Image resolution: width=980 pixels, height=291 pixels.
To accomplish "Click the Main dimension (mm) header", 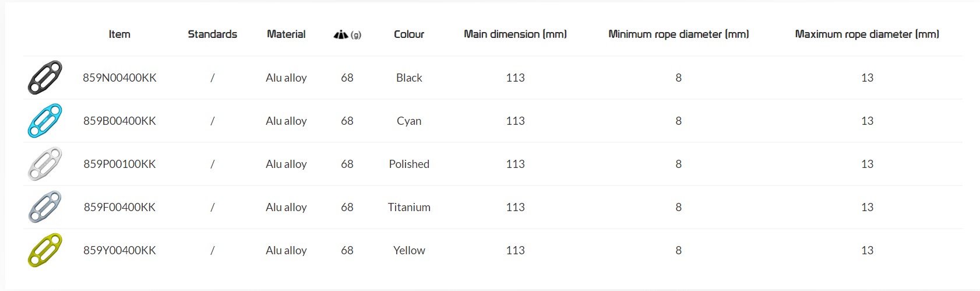I will (x=515, y=34).
